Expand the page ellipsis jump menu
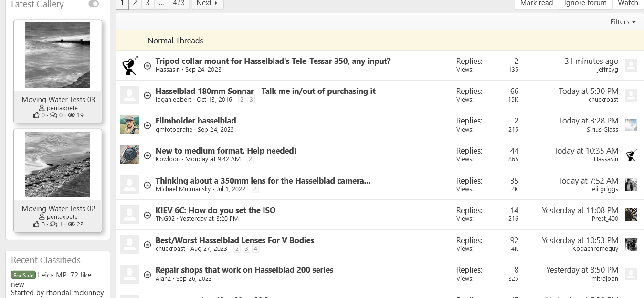The image size is (644, 298). (x=161, y=3)
